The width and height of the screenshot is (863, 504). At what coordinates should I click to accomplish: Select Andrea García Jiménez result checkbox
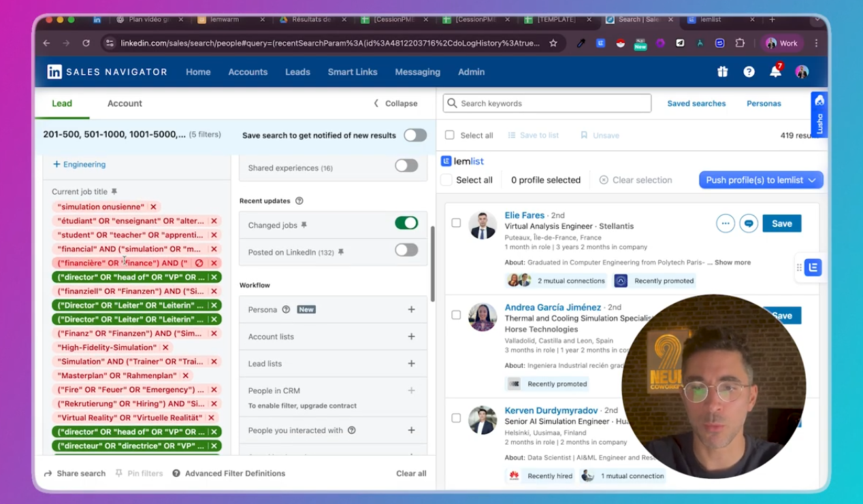click(456, 315)
